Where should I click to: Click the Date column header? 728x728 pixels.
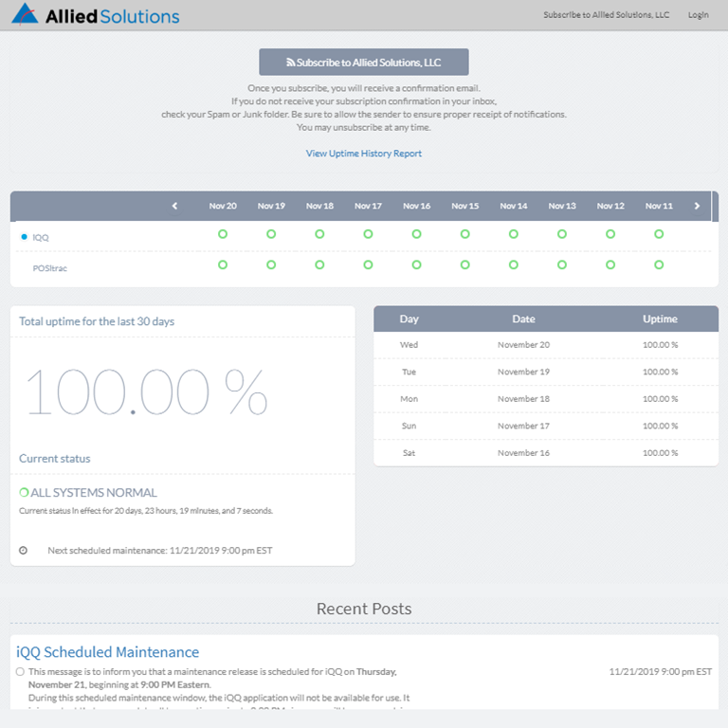coord(523,318)
